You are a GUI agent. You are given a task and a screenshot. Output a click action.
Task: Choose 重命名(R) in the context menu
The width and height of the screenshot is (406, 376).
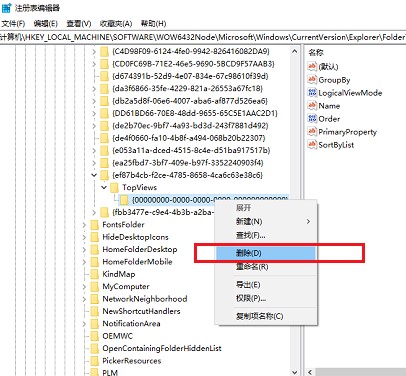tap(266, 267)
